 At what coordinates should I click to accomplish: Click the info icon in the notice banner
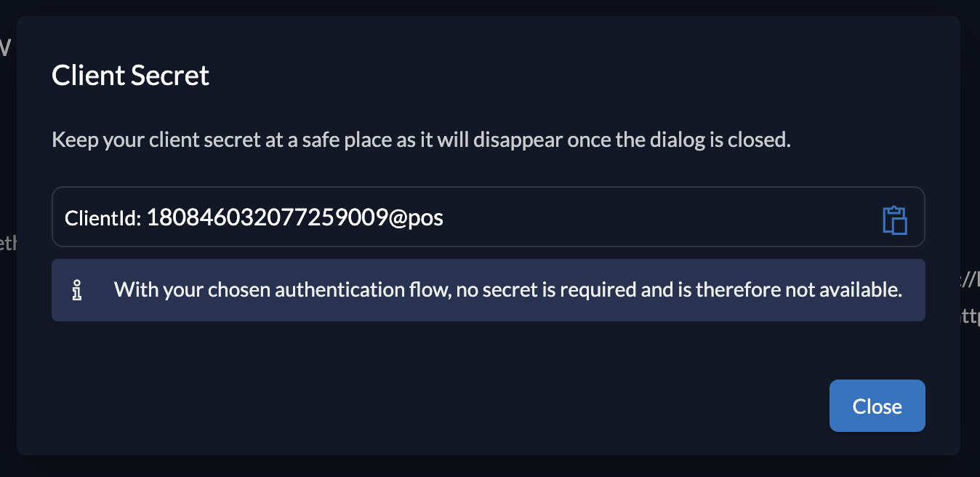(78, 290)
